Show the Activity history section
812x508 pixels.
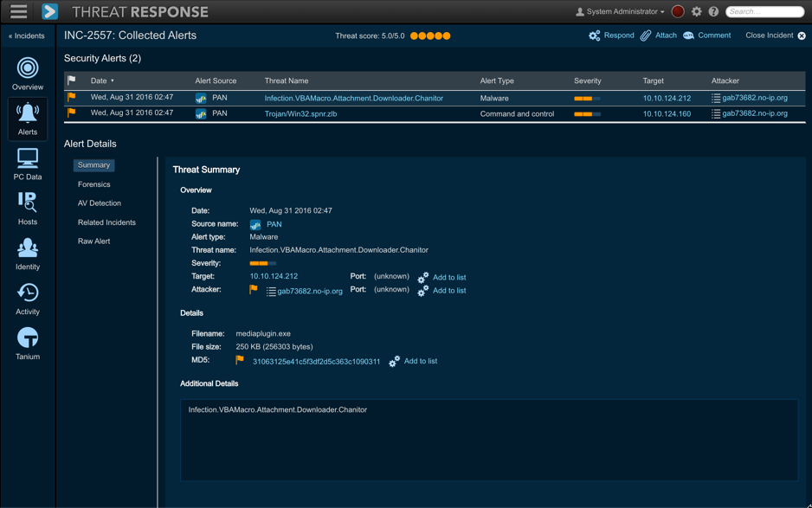click(x=28, y=299)
